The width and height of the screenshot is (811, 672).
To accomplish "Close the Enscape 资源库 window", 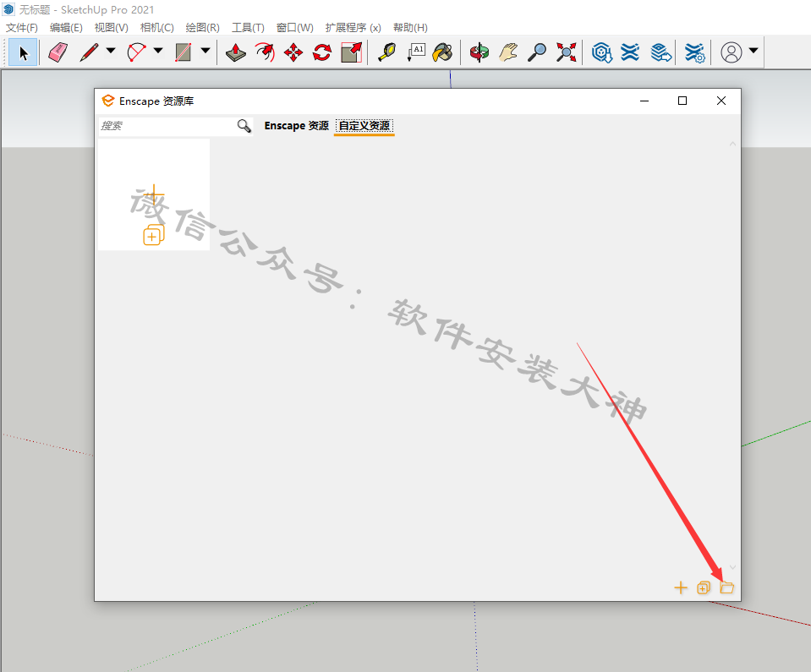I will click(x=721, y=101).
